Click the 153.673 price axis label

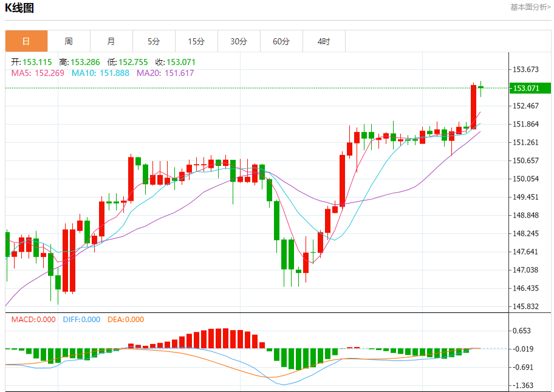coord(525,69)
